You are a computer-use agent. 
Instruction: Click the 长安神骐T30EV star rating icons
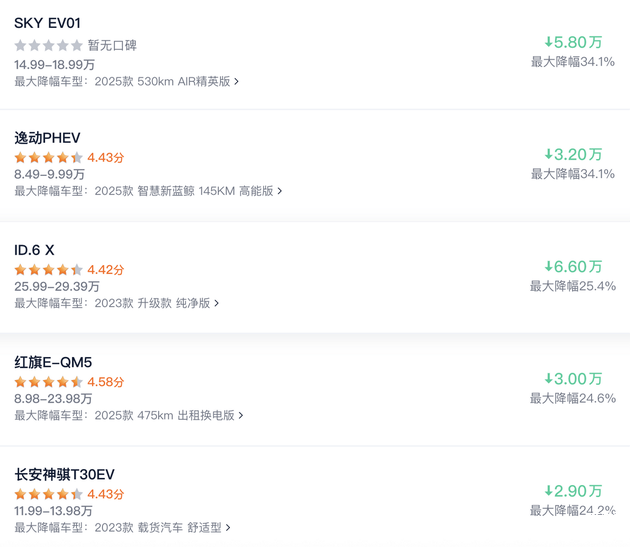[x=48, y=494]
